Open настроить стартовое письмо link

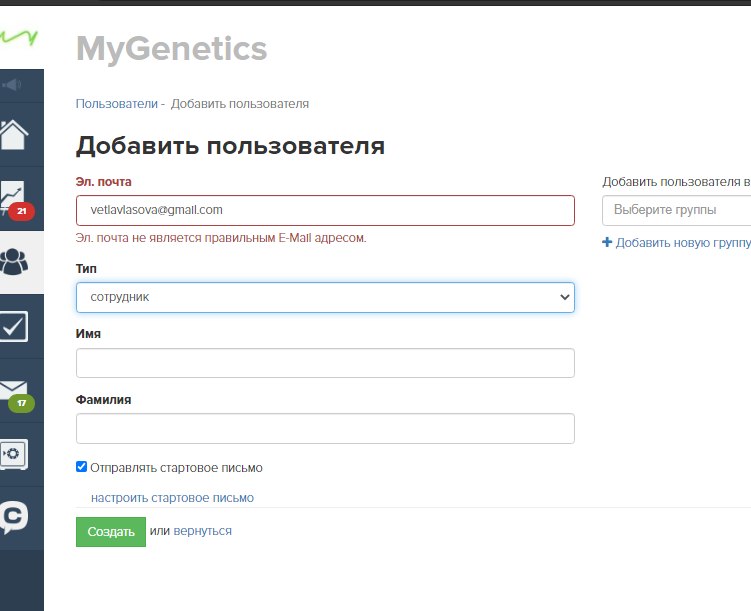[172, 498]
